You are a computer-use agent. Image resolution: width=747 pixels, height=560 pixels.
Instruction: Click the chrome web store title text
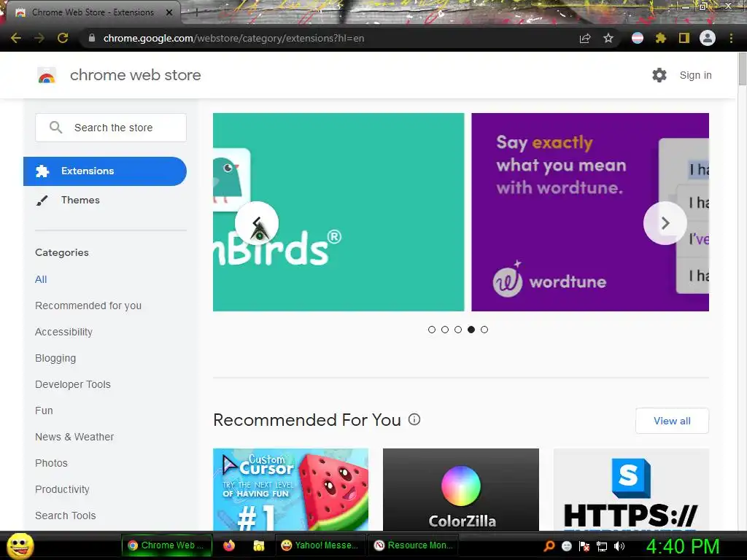tap(135, 75)
